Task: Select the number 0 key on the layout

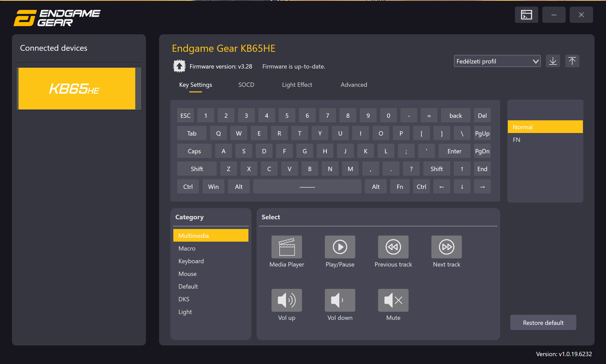Action: coord(388,115)
